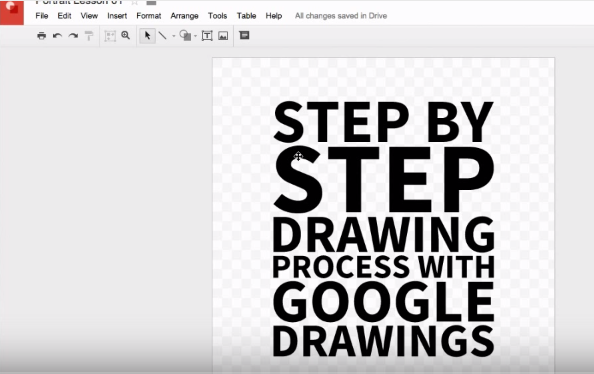Expand the Shape tool dropdown arrow
This screenshot has height=374, width=594.
click(x=195, y=36)
